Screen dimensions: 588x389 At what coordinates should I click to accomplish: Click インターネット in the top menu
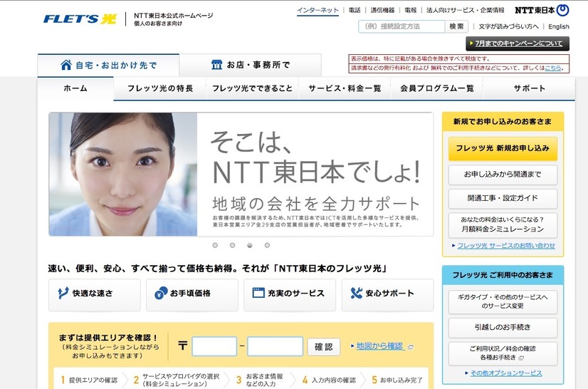(317, 11)
